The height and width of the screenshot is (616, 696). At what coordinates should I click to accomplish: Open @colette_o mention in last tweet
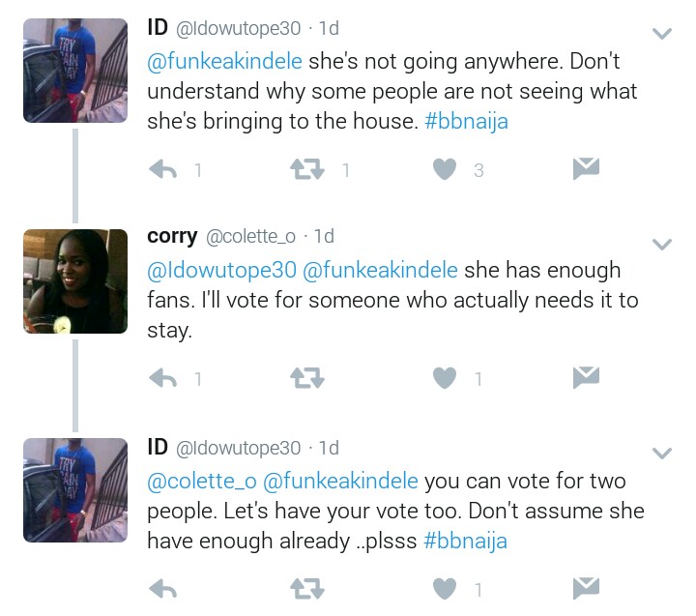[201, 481]
